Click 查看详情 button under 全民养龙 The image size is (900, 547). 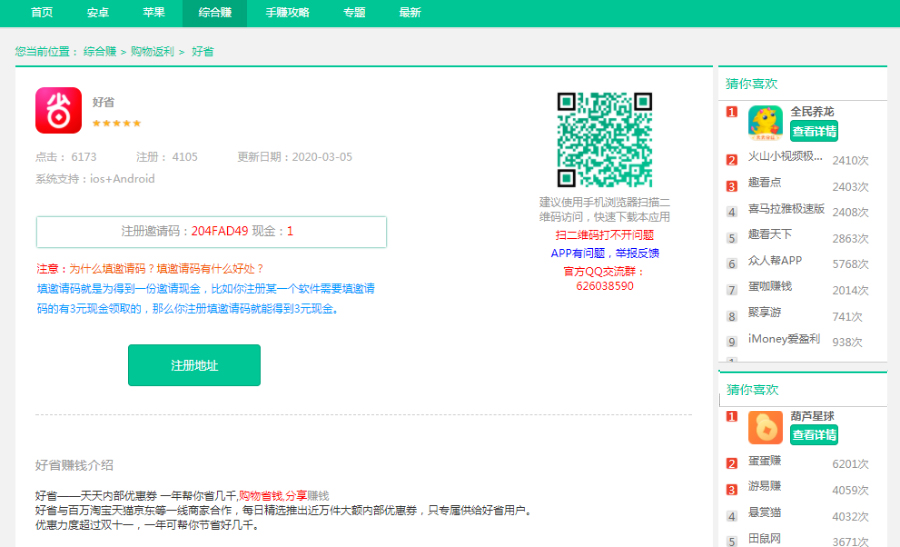click(x=814, y=131)
